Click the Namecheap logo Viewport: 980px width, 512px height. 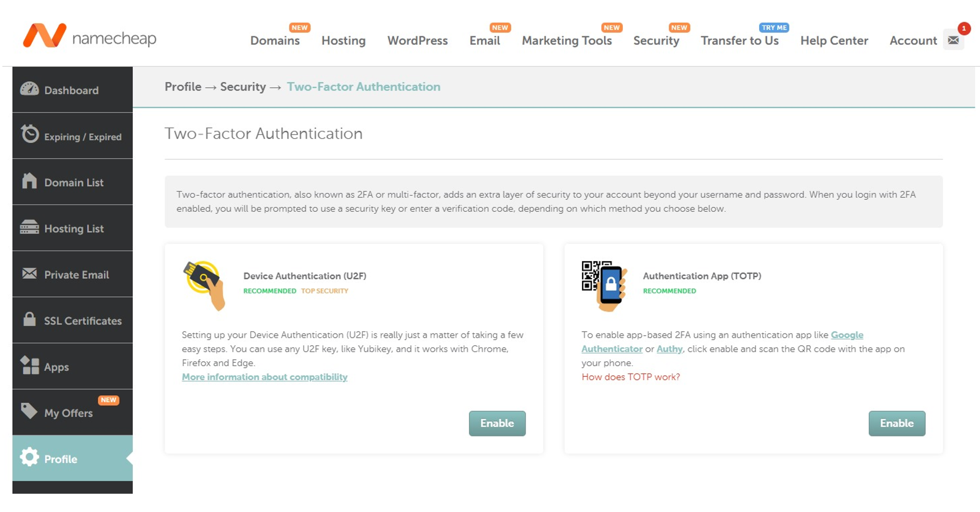90,36
